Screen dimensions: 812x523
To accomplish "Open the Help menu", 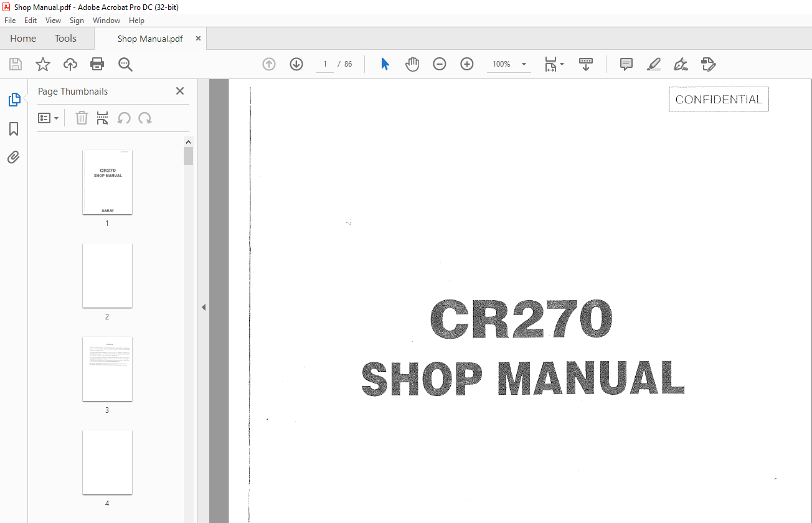I will tap(136, 21).
